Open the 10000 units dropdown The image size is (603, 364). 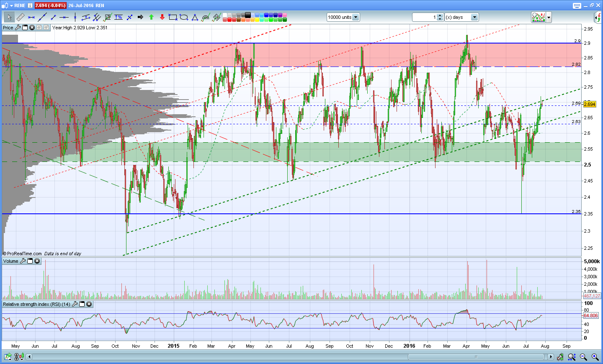click(x=356, y=17)
